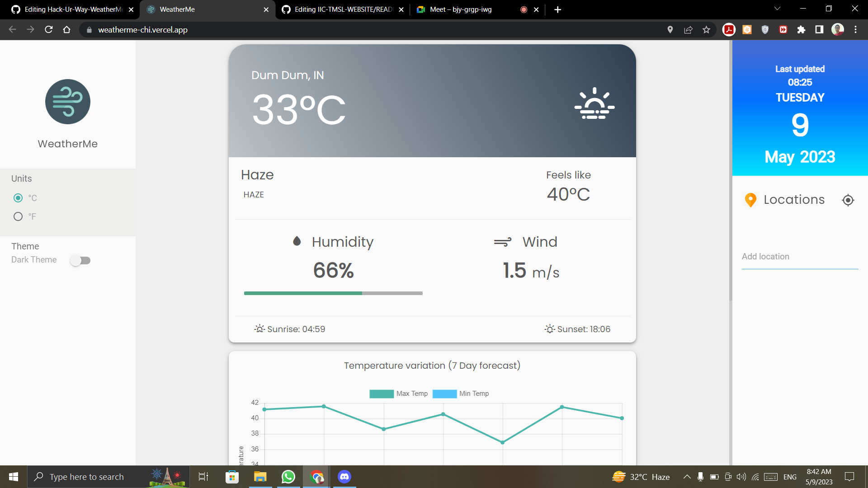Click the current location crosshair icon
Image resolution: width=868 pixels, height=488 pixels.
click(848, 200)
